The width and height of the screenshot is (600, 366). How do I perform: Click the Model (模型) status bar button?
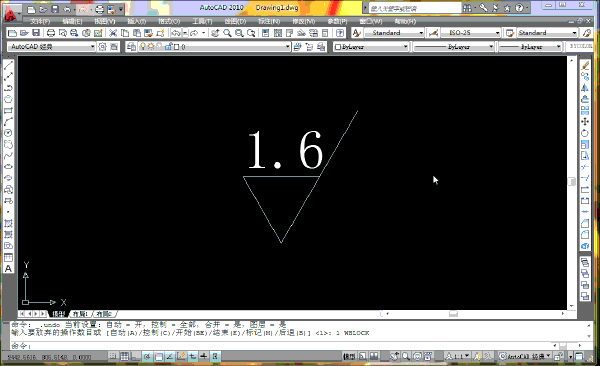pos(349,356)
